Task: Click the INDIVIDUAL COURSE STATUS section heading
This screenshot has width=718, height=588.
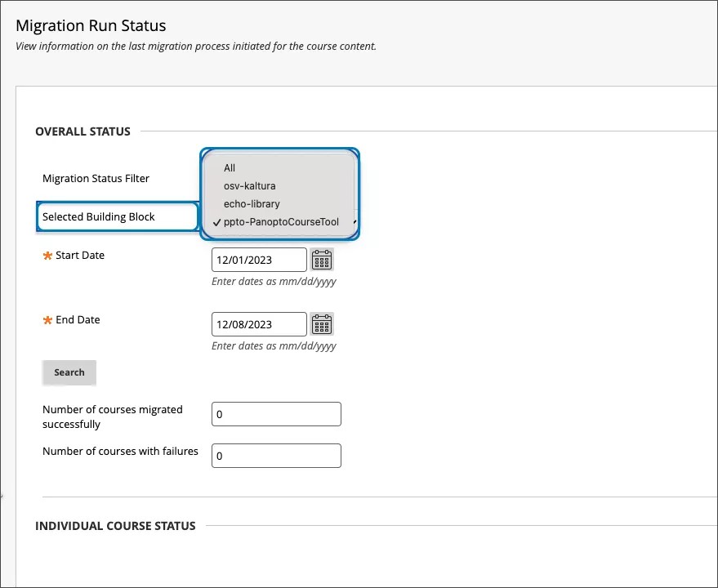Action: click(x=115, y=525)
